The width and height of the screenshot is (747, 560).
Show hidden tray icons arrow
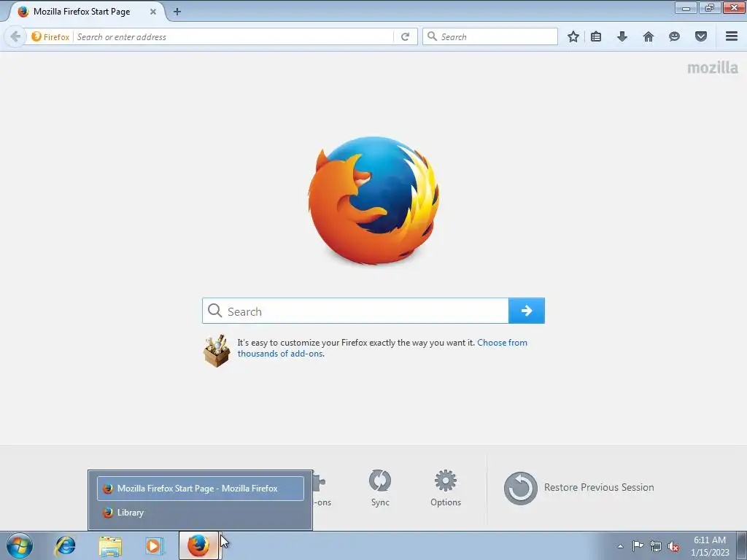(620, 546)
